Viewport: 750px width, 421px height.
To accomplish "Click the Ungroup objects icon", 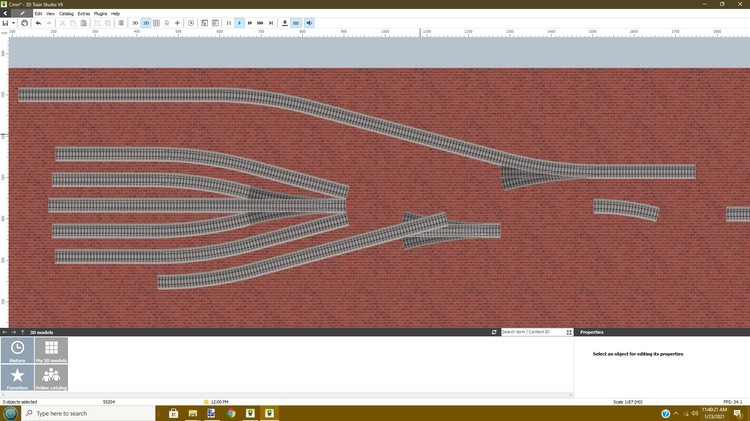I will 108,23.
